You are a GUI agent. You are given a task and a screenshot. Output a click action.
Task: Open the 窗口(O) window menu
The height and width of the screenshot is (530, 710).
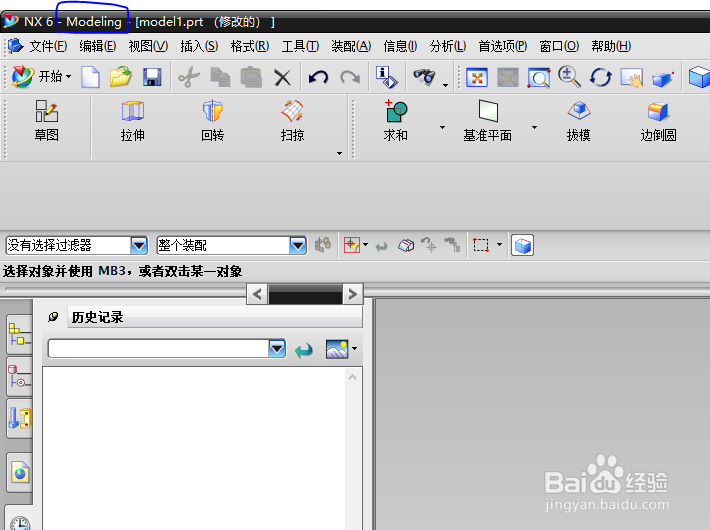click(x=559, y=46)
